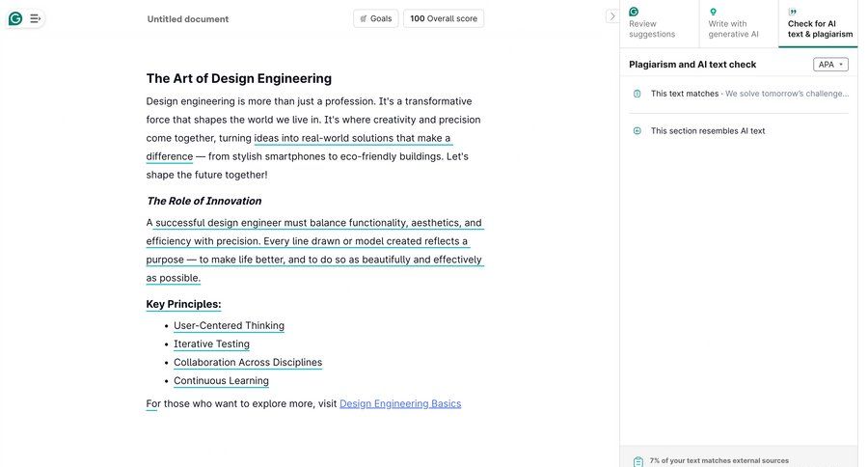Click the subheading The Role of Innovation
The width and height of the screenshot is (868, 467).
coord(204,201)
